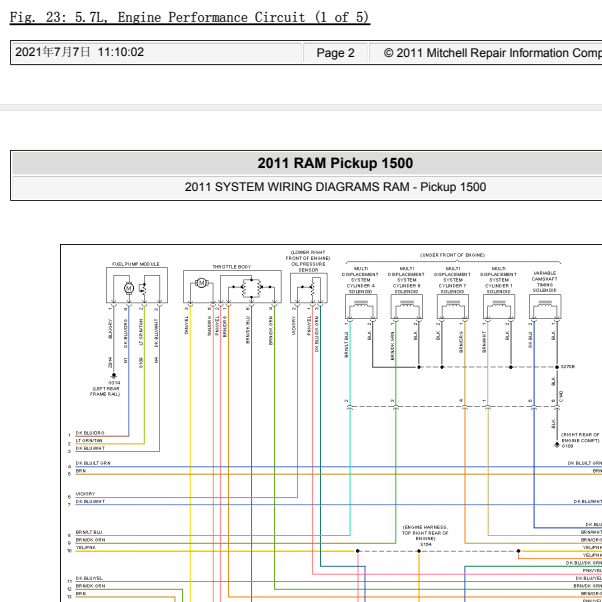The image size is (602, 602).
Task: Click the Fuel Pump Module motor symbol
Action: point(129,288)
